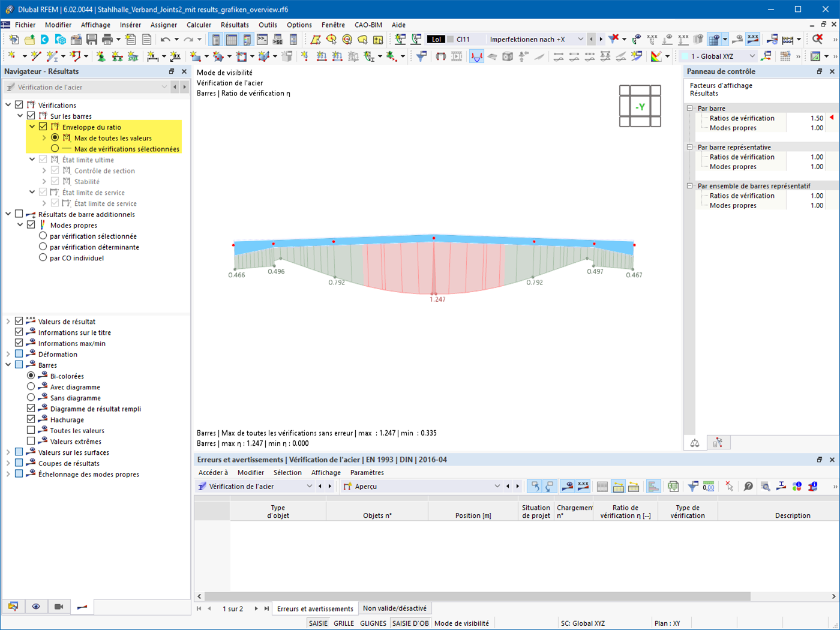Viewport: 840px width, 630px height.
Task: Click the Dlubal cloud block icon
Action: (61, 40)
